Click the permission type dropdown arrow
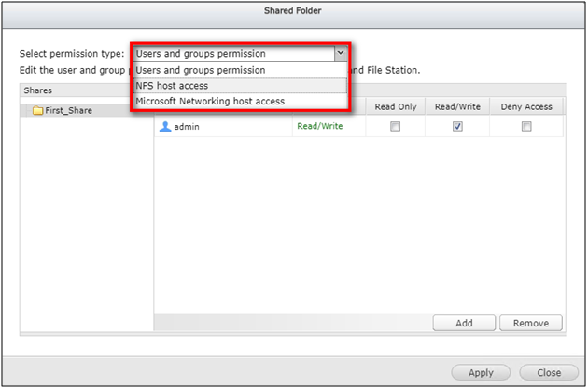The height and width of the screenshot is (388, 588). (341, 54)
